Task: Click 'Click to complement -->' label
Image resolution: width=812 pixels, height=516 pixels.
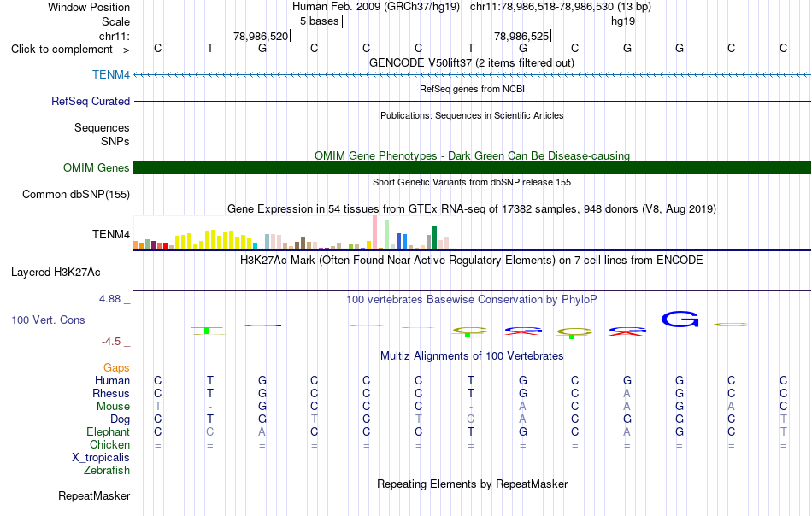Action: [70, 50]
